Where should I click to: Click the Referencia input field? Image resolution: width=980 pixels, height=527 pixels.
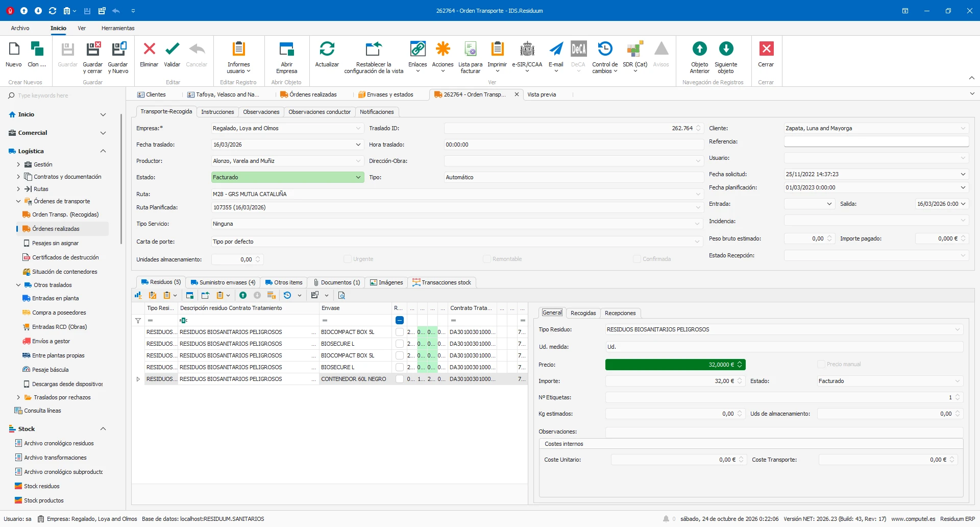pos(876,141)
